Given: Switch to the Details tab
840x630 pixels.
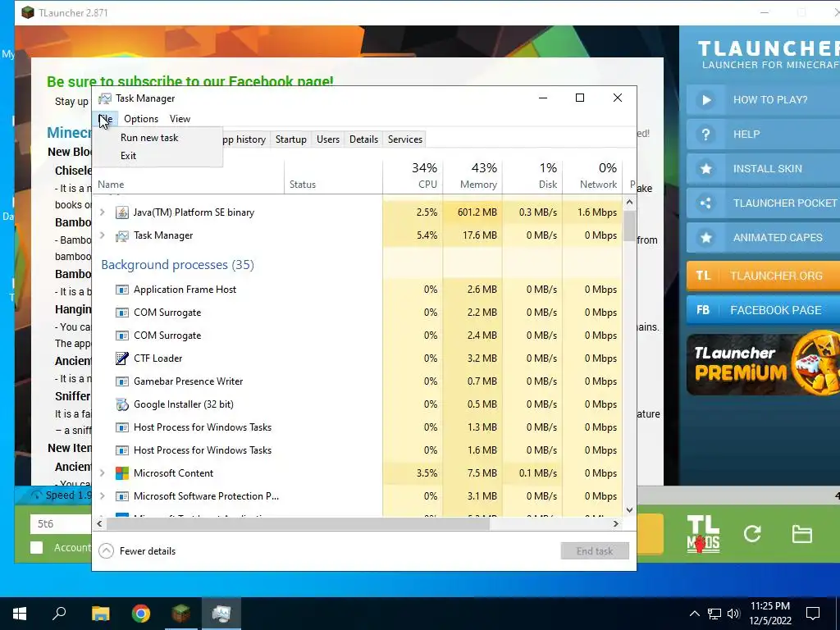Looking at the screenshot, I should [x=363, y=139].
